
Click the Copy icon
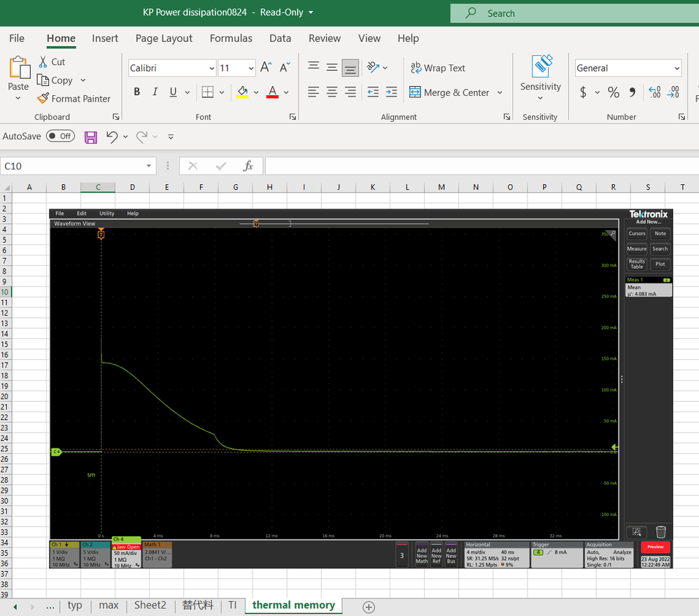[x=43, y=80]
